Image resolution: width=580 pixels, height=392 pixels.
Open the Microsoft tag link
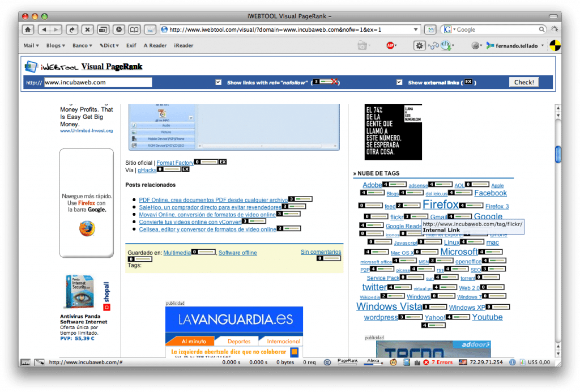click(x=459, y=252)
